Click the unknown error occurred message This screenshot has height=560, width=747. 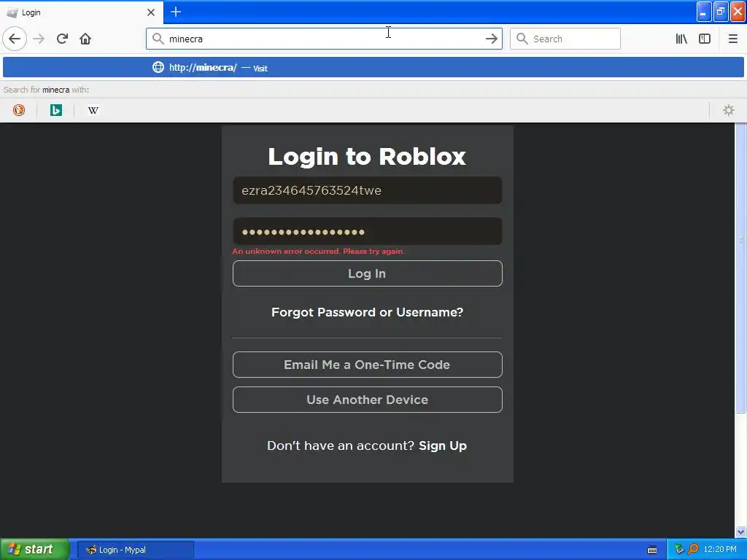(x=318, y=252)
